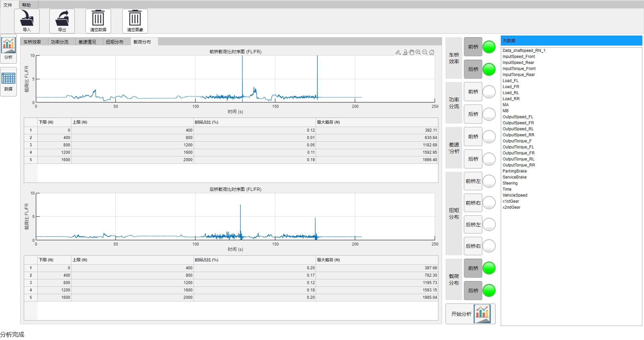Screen dimensions: 644x340
Task: Open the 数据 table sidebar panel
Action: pyautogui.click(x=8, y=81)
